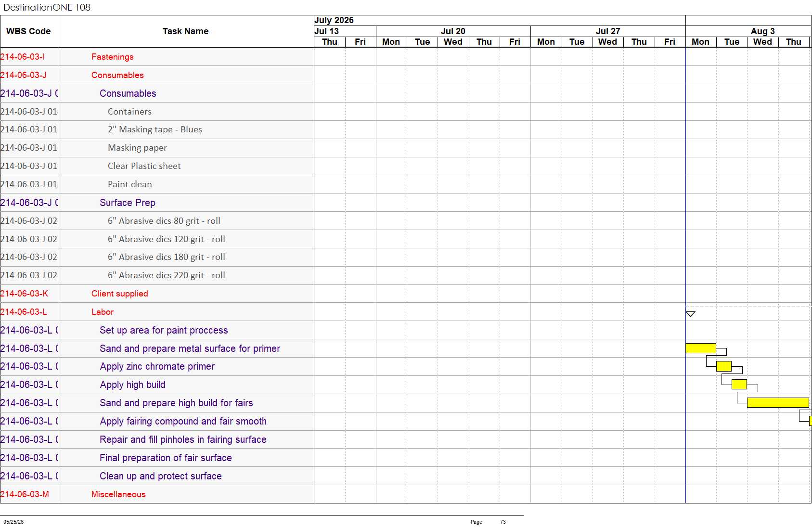This screenshot has width=812, height=528.
Task: Select the Labor task row
Action: click(x=103, y=312)
